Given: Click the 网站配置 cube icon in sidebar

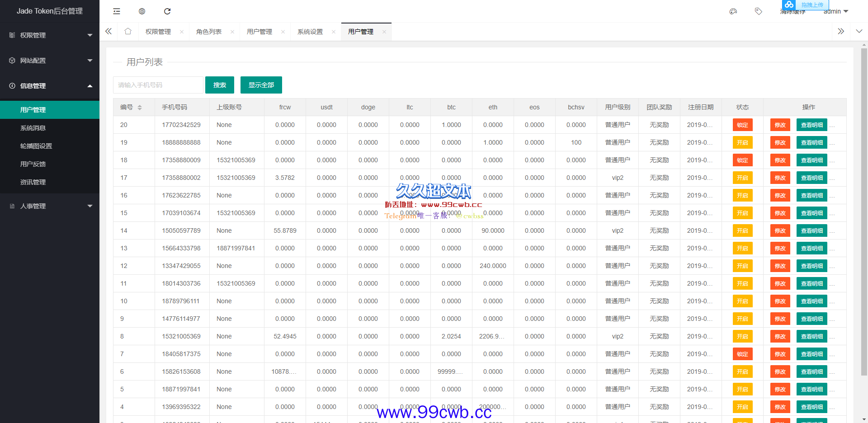Looking at the screenshot, I should (12, 61).
